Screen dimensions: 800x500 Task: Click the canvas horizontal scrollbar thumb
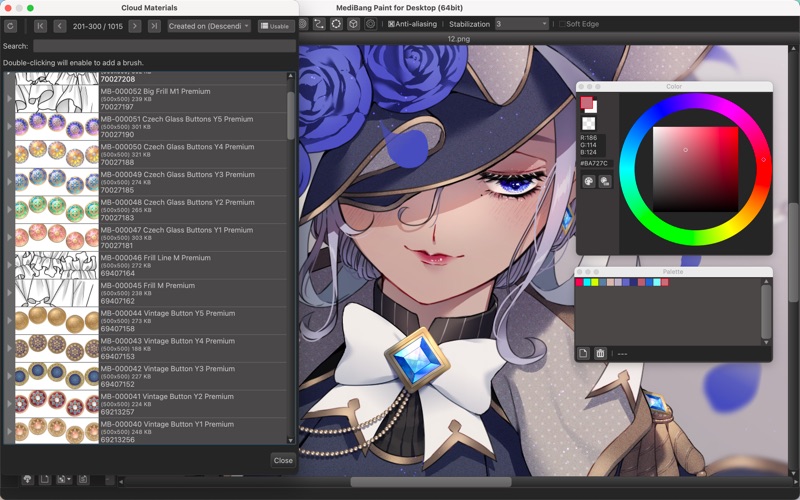431,482
